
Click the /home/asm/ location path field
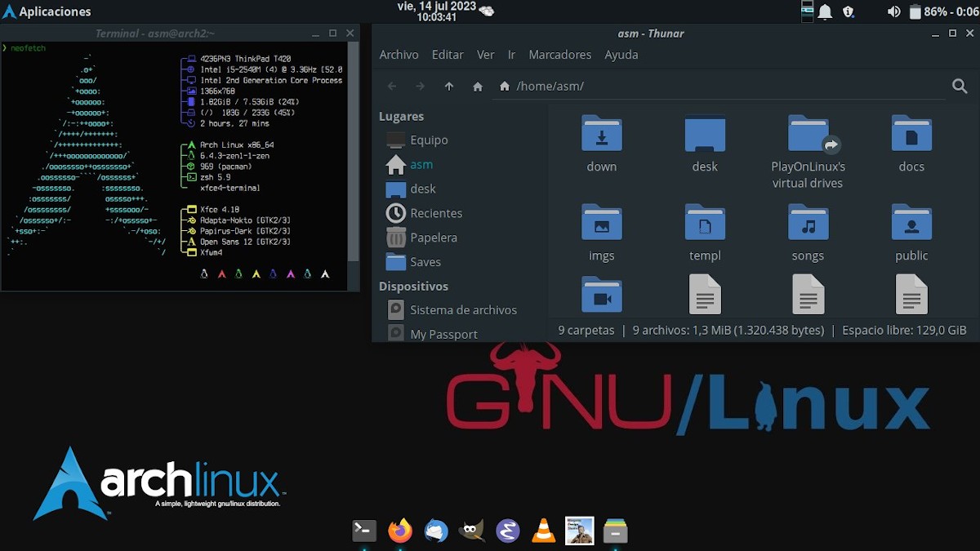[719, 86]
